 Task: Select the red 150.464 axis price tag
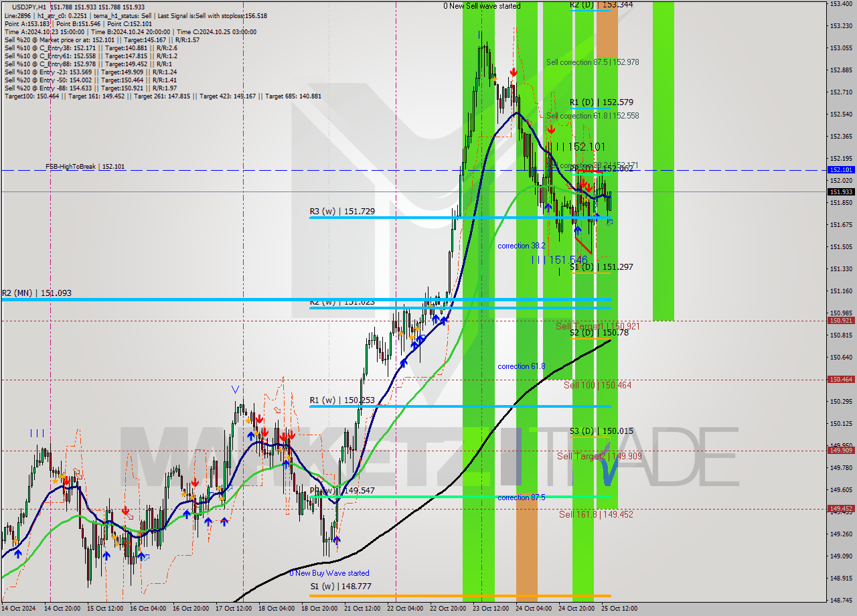click(841, 380)
